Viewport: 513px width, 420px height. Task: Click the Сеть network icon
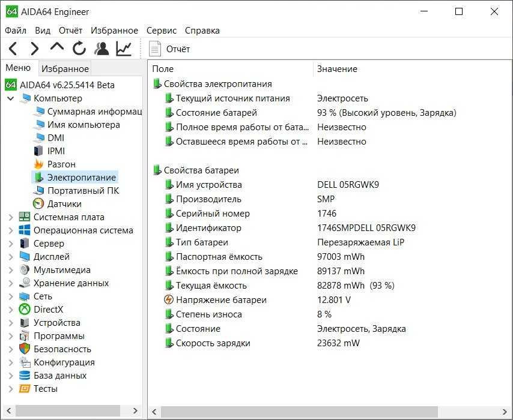25,296
